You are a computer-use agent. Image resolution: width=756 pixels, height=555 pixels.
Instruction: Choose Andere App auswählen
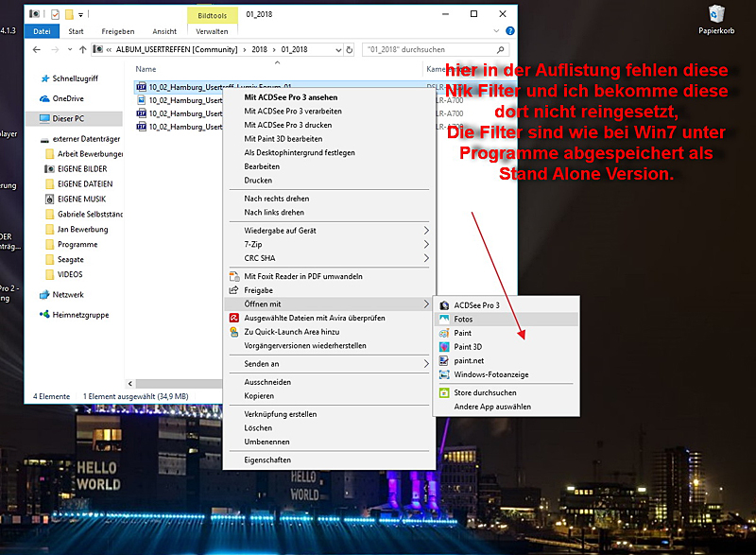point(492,407)
